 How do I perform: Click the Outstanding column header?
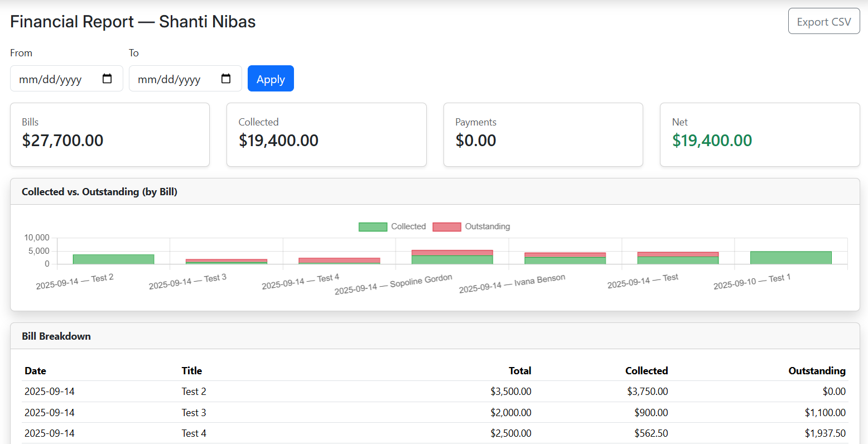pos(816,371)
